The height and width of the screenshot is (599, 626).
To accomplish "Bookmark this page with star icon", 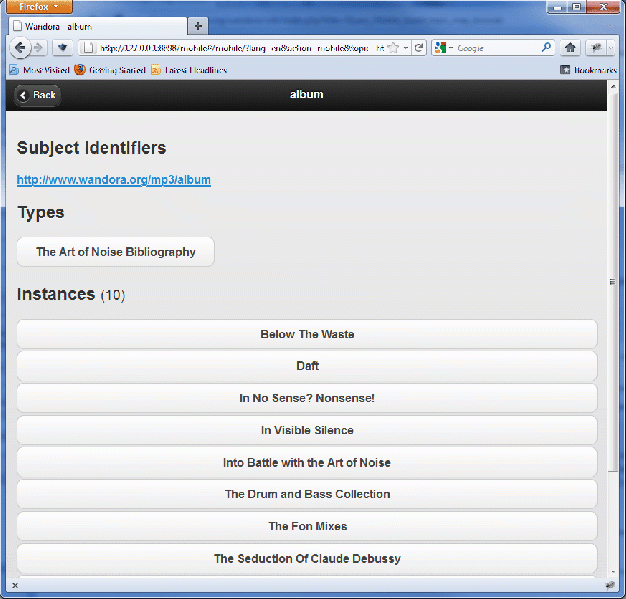I will 393,47.
